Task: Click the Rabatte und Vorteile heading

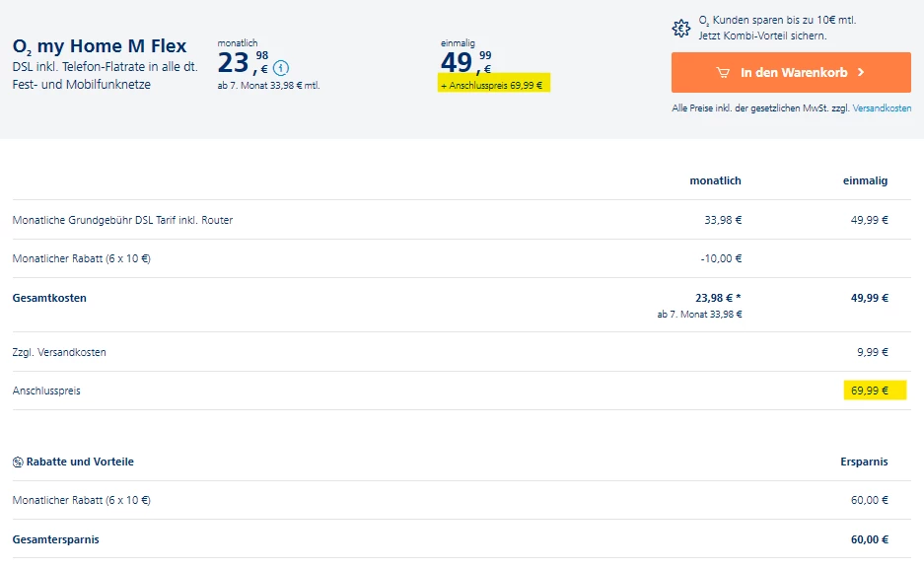Action: tap(80, 462)
